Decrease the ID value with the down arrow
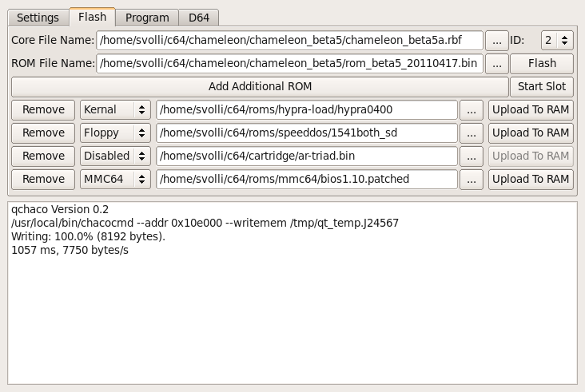 point(565,44)
